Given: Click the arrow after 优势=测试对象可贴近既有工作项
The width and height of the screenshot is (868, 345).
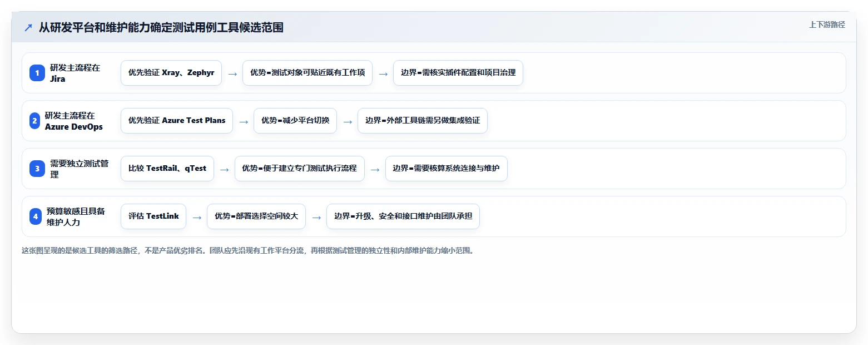Looking at the screenshot, I should 383,73.
